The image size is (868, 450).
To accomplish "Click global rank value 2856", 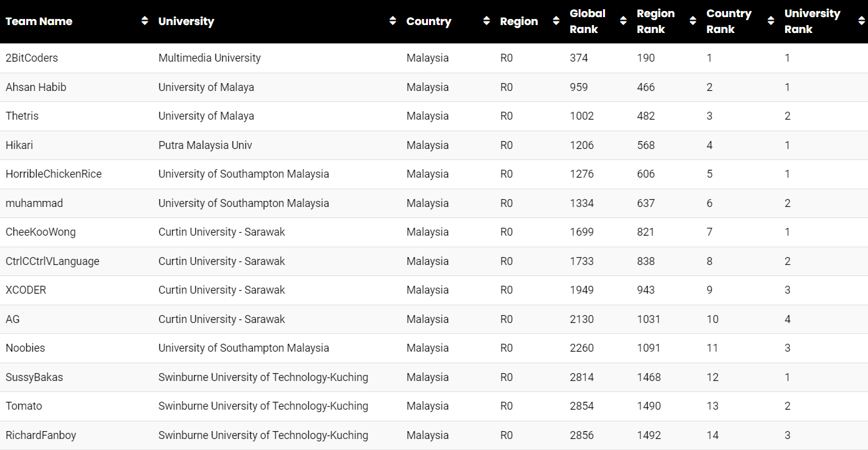I will coord(582,435).
